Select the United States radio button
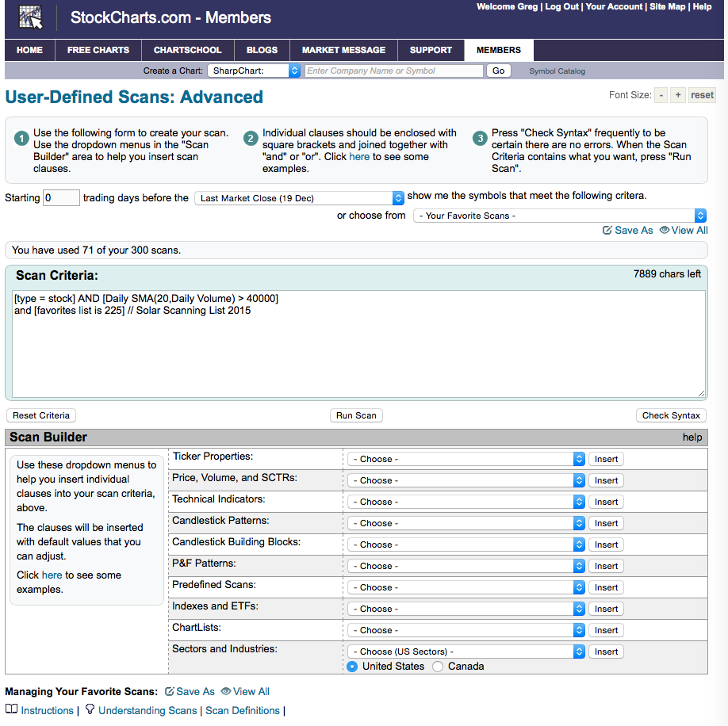Screen dimensions: 728x726 (352, 667)
